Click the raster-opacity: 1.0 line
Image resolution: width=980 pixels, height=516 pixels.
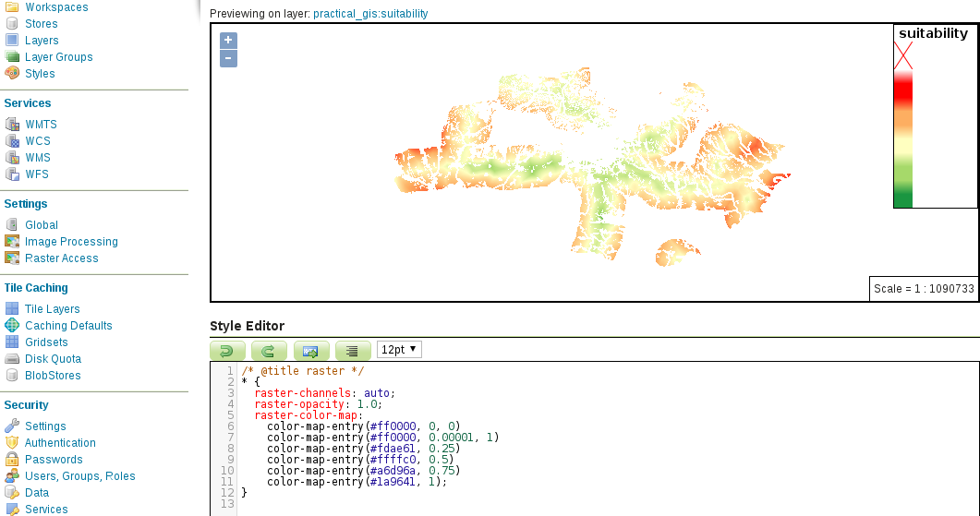point(318,404)
